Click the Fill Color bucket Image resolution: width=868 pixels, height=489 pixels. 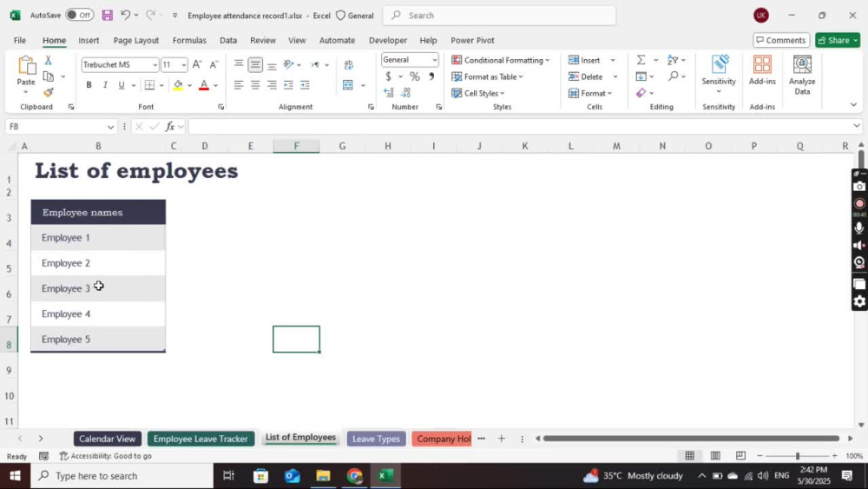[x=178, y=85]
